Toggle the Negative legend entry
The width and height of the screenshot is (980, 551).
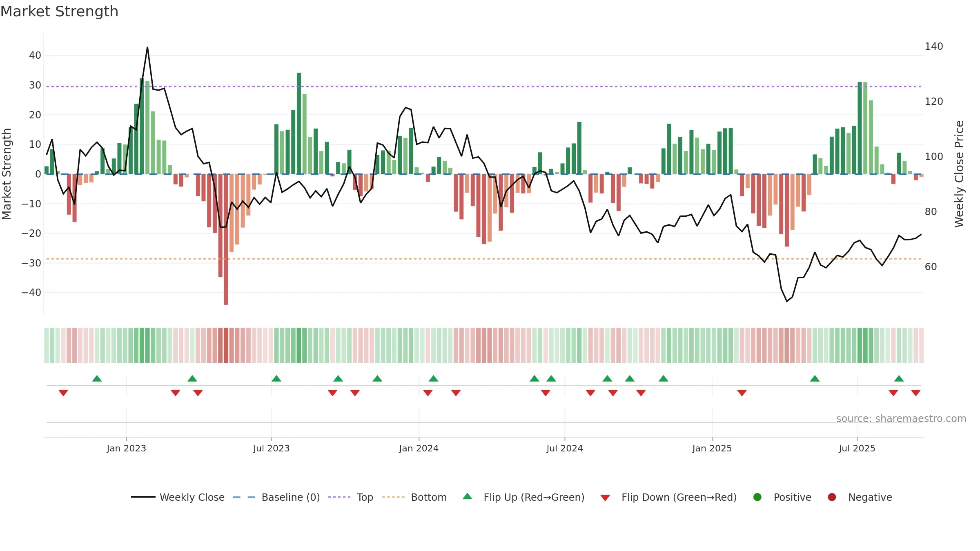point(860,497)
